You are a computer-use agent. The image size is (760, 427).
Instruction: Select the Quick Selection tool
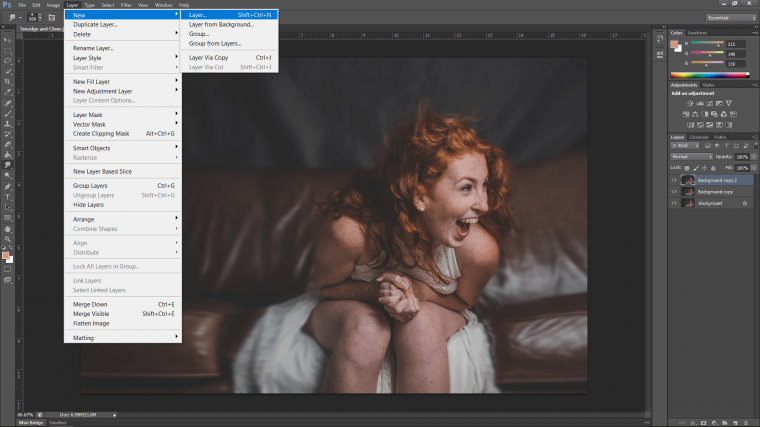point(7,71)
